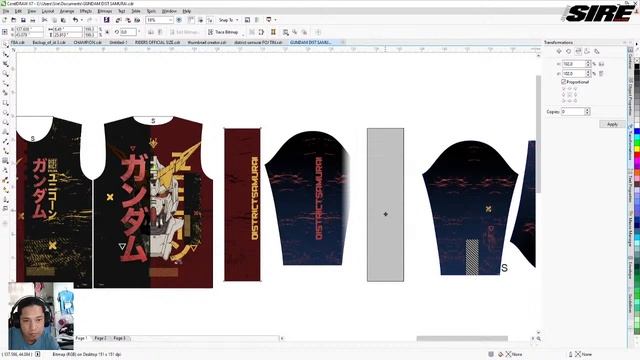Click the Import icon in toolbar
The image size is (640, 360).
[x=118, y=20]
